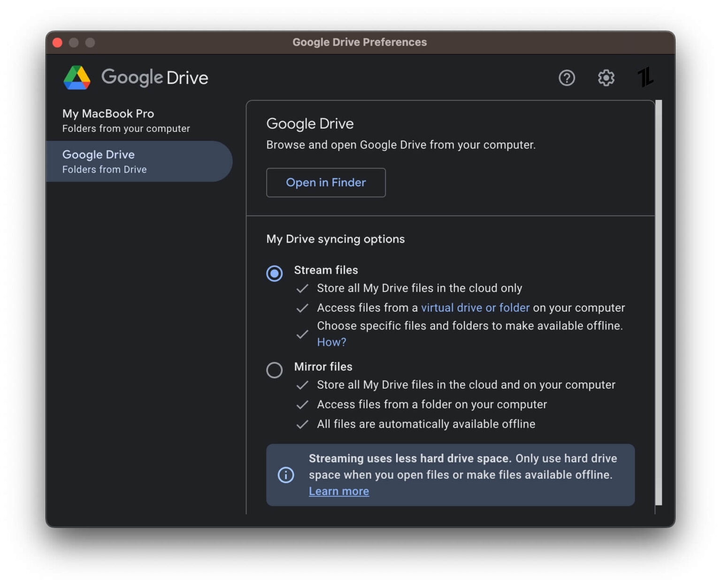The width and height of the screenshot is (721, 588).
Task: Click the How? link under Stream files
Action: tap(331, 342)
